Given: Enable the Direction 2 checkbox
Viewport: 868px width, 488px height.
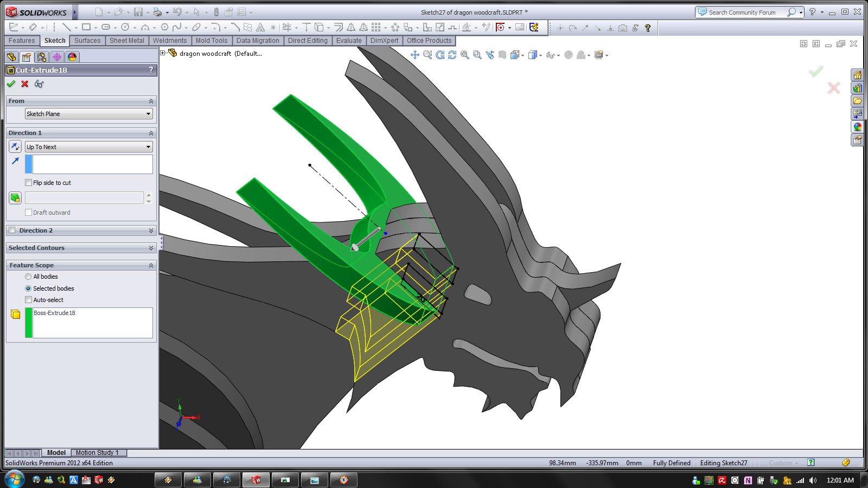Looking at the screenshot, I should pos(12,230).
